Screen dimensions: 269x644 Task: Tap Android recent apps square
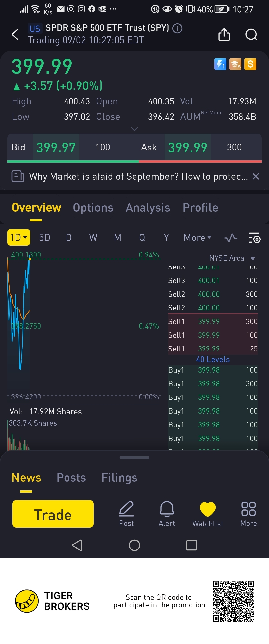click(x=192, y=545)
